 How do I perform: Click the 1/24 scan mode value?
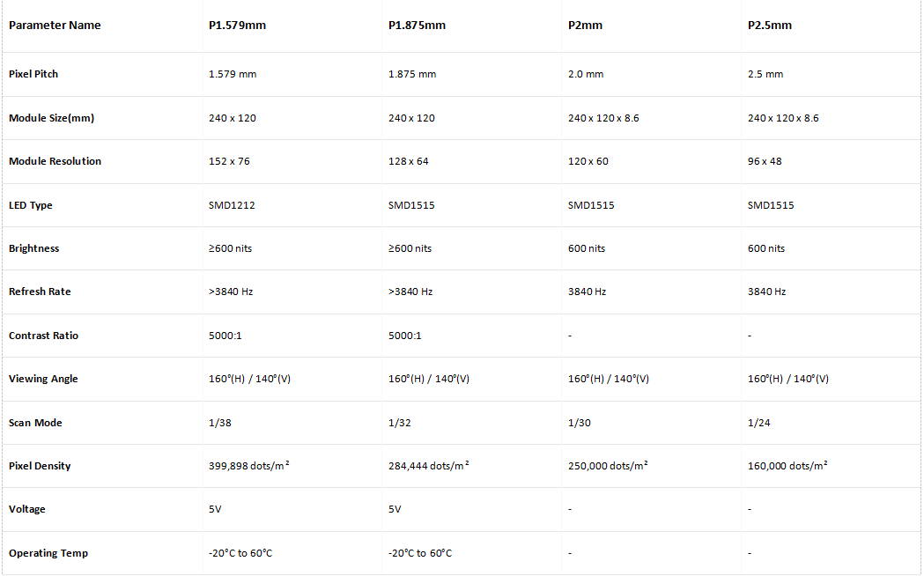click(x=760, y=423)
